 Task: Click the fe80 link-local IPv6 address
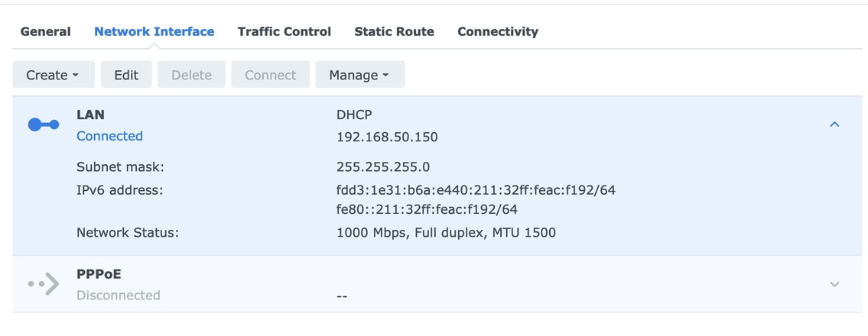coord(427,209)
